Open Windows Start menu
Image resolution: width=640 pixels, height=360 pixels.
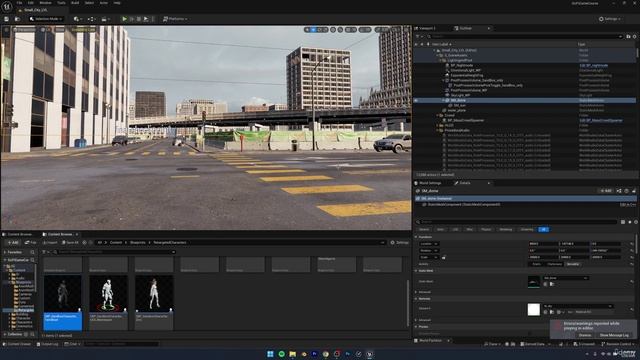coord(270,354)
